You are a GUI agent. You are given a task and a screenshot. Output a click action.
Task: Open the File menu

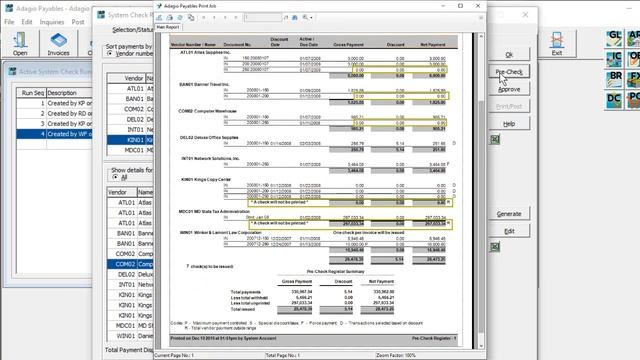click(x=9, y=22)
